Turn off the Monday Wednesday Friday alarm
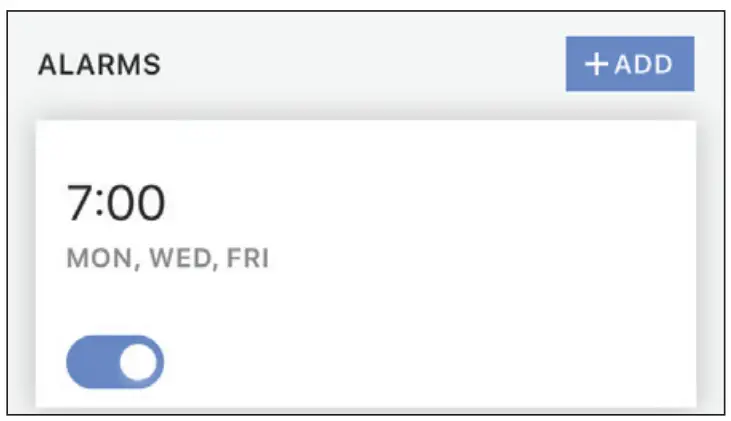Viewport: 731px width, 421px height. [114, 362]
